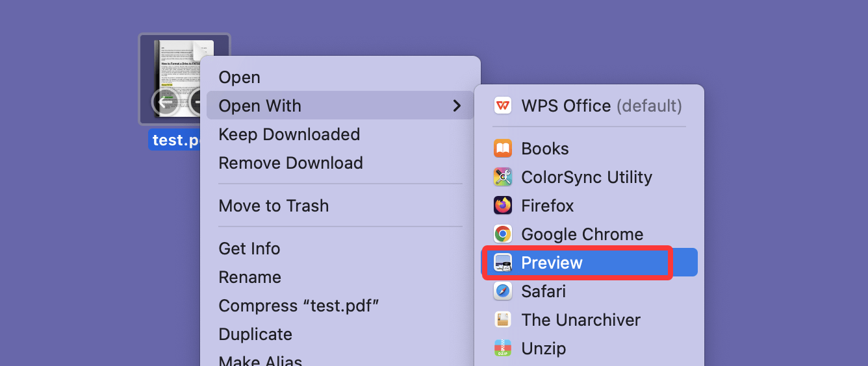Choose Remove Download
The image size is (868, 366).
pyautogui.click(x=340, y=163)
